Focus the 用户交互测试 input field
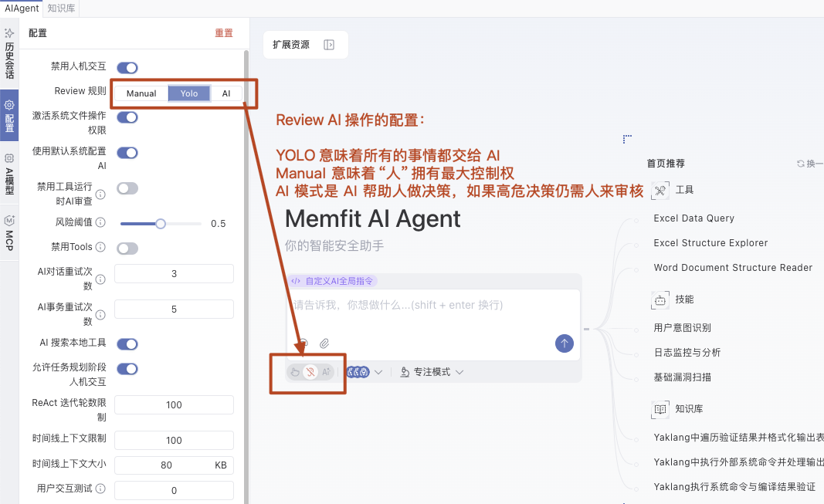 tap(174, 490)
